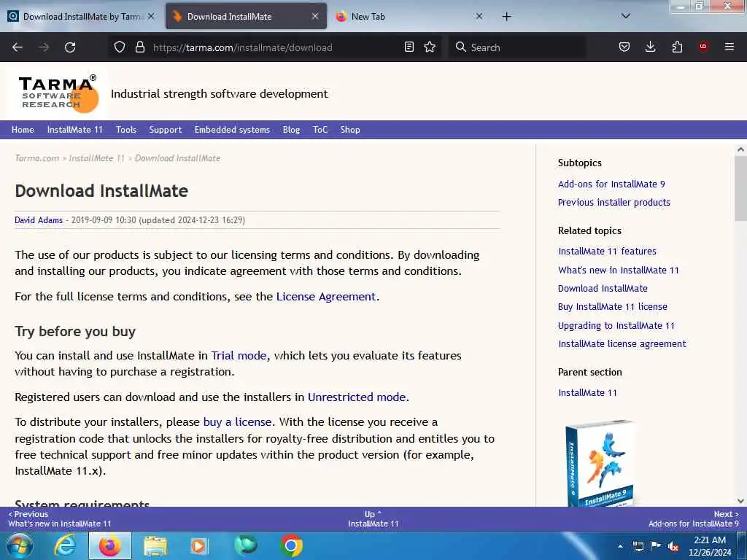This screenshot has width=747, height=560.
Task: Click the Tarma.com breadcrumb link
Action: coord(37,158)
